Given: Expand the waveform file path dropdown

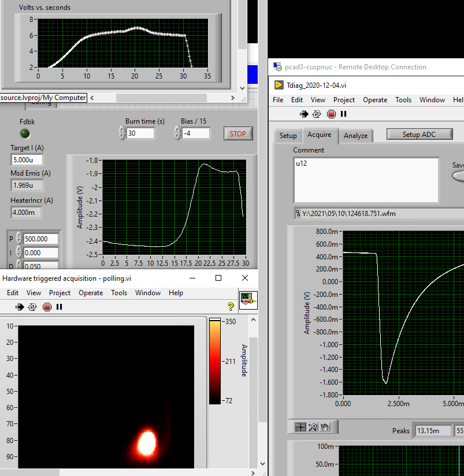Looking at the screenshot, I should [297, 214].
